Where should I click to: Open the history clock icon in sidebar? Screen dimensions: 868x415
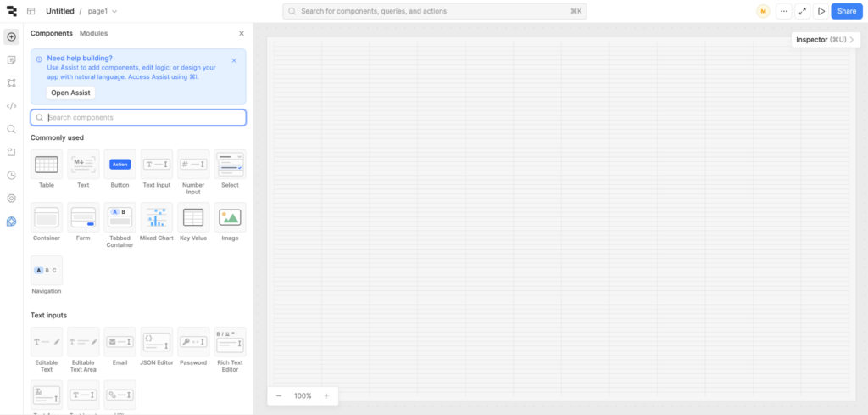(x=11, y=175)
